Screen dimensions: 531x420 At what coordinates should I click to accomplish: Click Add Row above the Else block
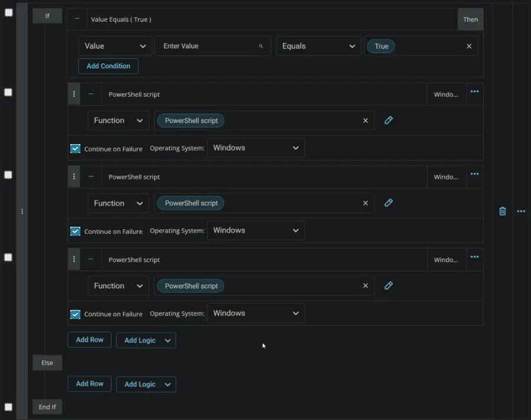[x=89, y=340]
